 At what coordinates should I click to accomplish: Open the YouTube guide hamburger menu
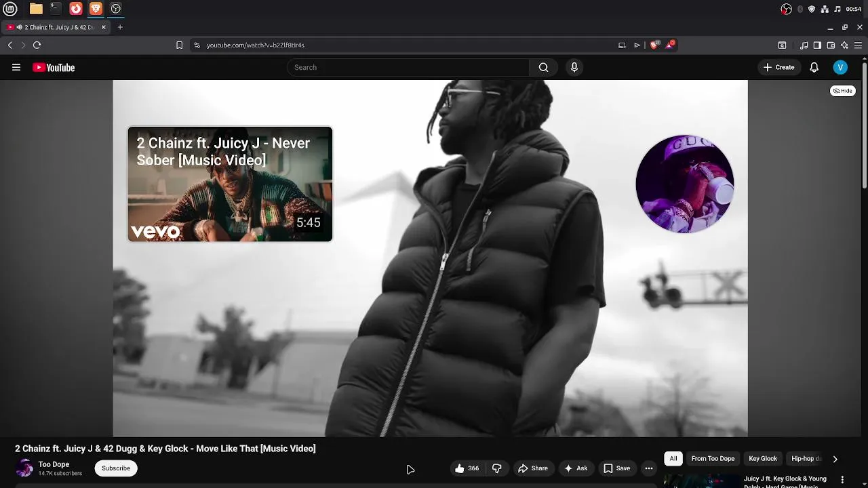[x=16, y=67]
